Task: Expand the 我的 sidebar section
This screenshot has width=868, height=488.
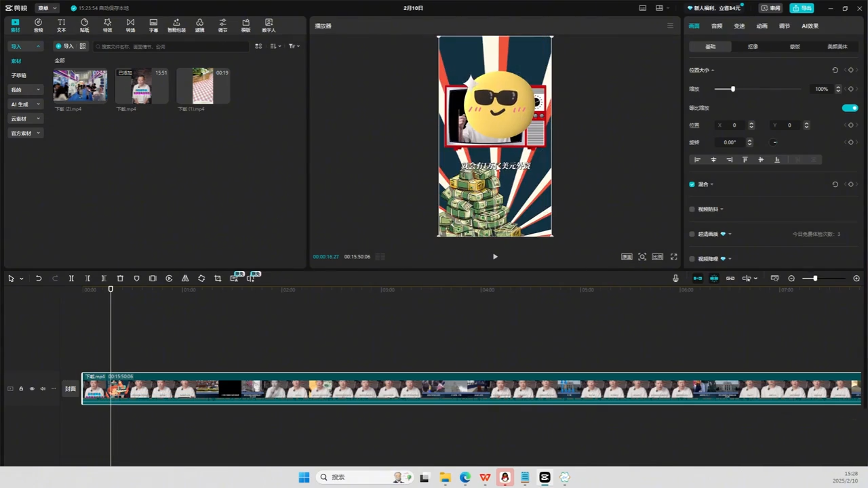Action: tap(25, 89)
